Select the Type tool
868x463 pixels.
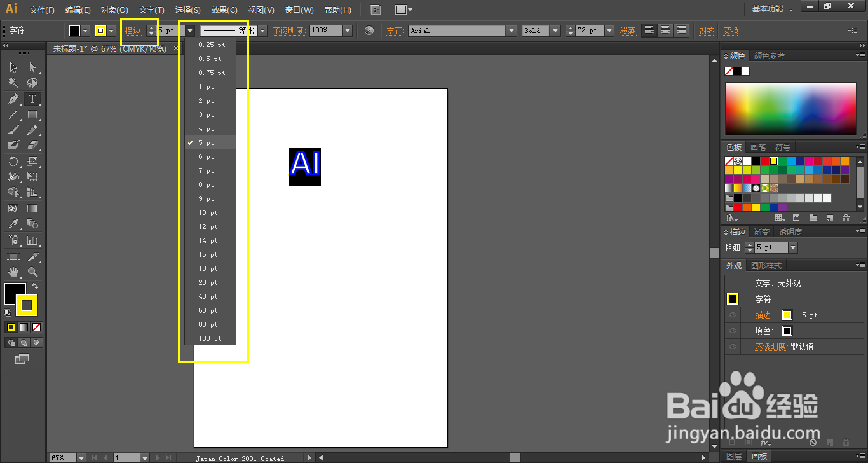point(32,99)
